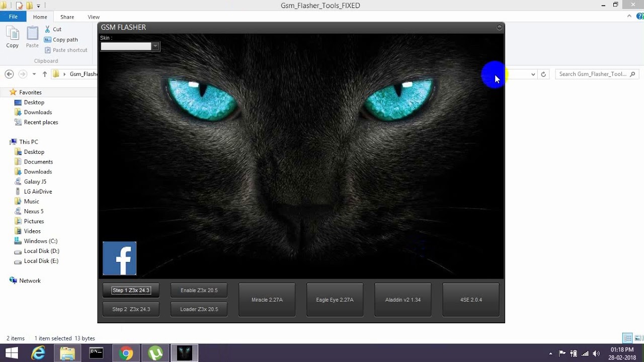This screenshot has width=644, height=362.
Task: Launch the uTorrent taskbar icon
Action: coord(155,352)
